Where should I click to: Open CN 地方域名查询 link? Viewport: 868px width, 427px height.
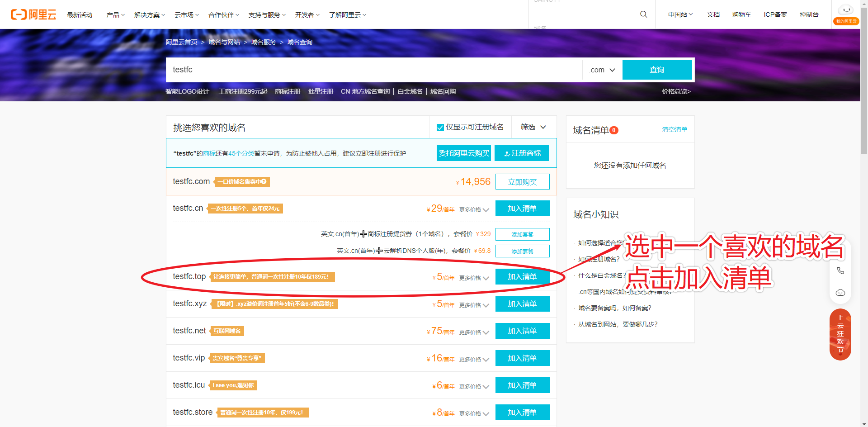pyautogui.click(x=365, y=91)
